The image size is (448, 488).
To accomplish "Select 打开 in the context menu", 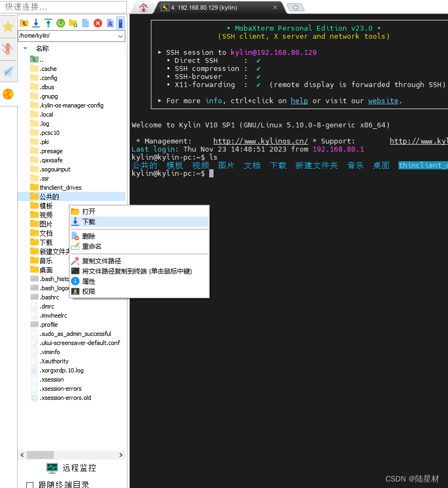I will tap(139, 212).
